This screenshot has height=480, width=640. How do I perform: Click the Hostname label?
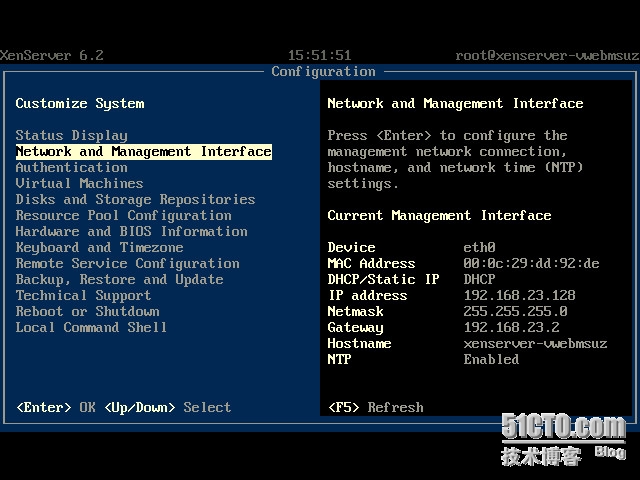[x=360, y=343]
